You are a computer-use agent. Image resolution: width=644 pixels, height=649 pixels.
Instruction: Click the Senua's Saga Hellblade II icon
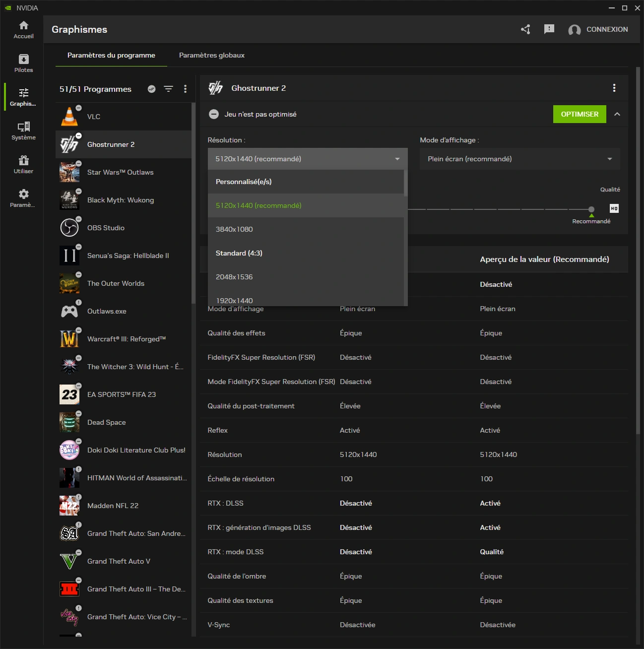coord(69,256)
